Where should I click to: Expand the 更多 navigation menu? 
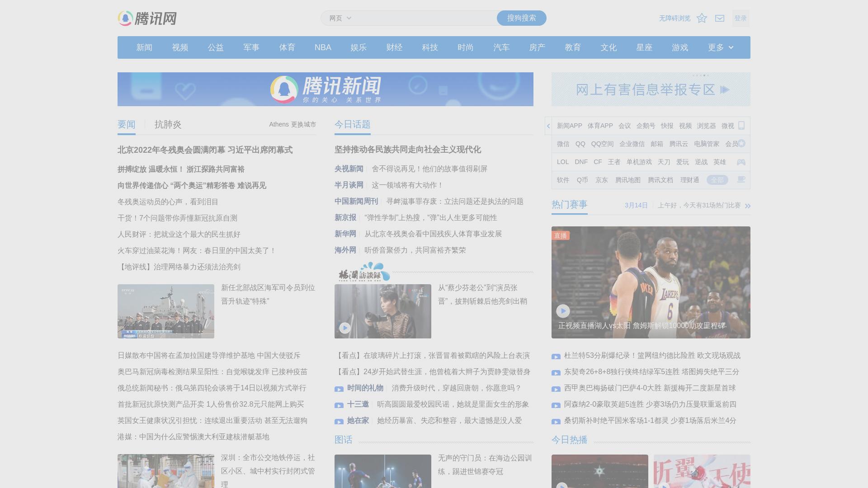pos(721,47)
